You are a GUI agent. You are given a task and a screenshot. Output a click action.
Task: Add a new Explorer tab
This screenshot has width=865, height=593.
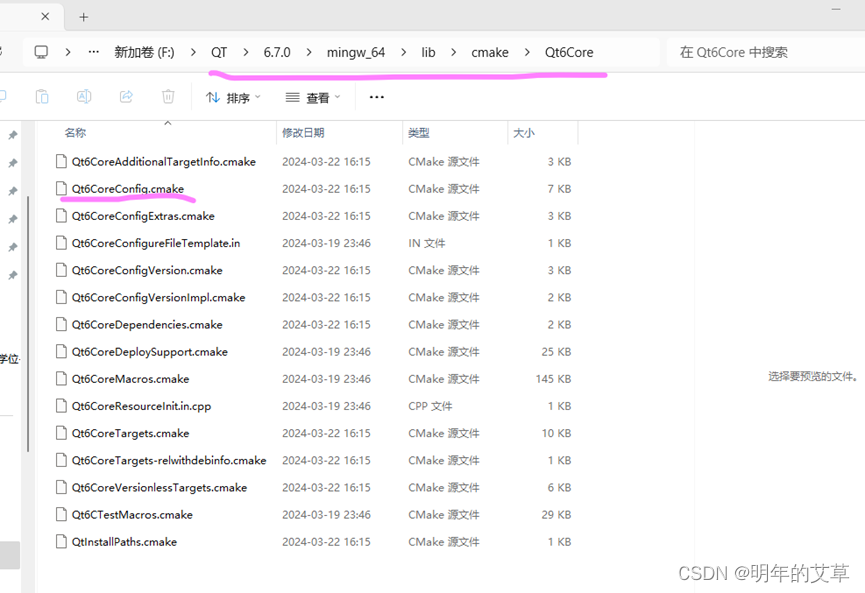(x=83, y=17)
